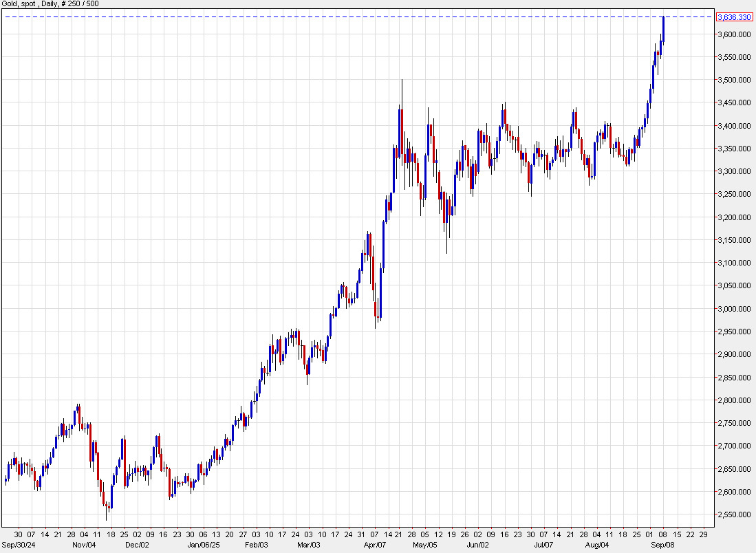The image size is (756, 553).
Task: Select the day label 26 on time axis
Action: point(464,534)
